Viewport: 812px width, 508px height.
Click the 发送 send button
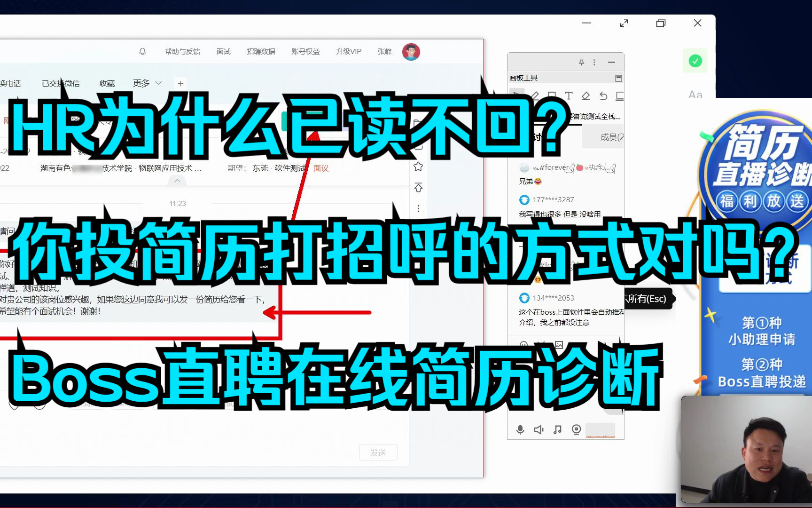pos(378,452)
